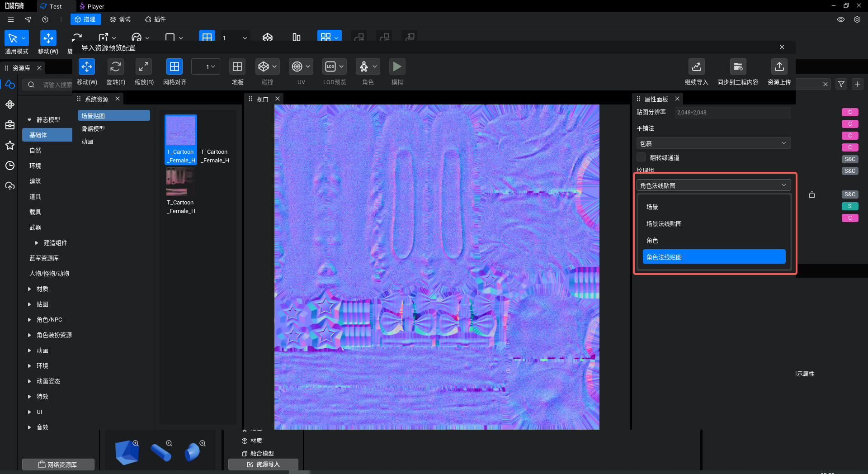Select 场景贴图 in system resources
Viewport: 868px width, 474px height.
tap(113, 116)
